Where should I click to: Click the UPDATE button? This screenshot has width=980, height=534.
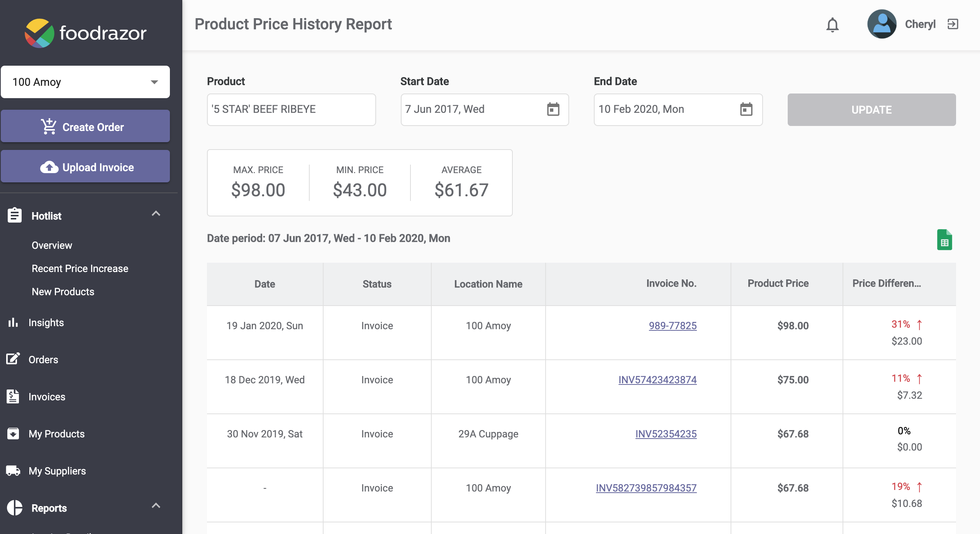[871, 109]
